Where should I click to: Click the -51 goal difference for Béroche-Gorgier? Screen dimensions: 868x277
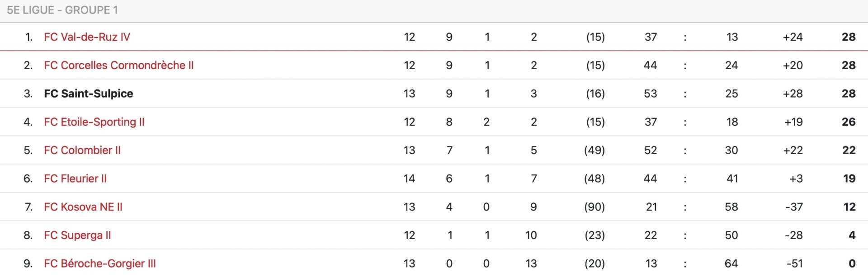pyautogui.click(x=794, y=264)
